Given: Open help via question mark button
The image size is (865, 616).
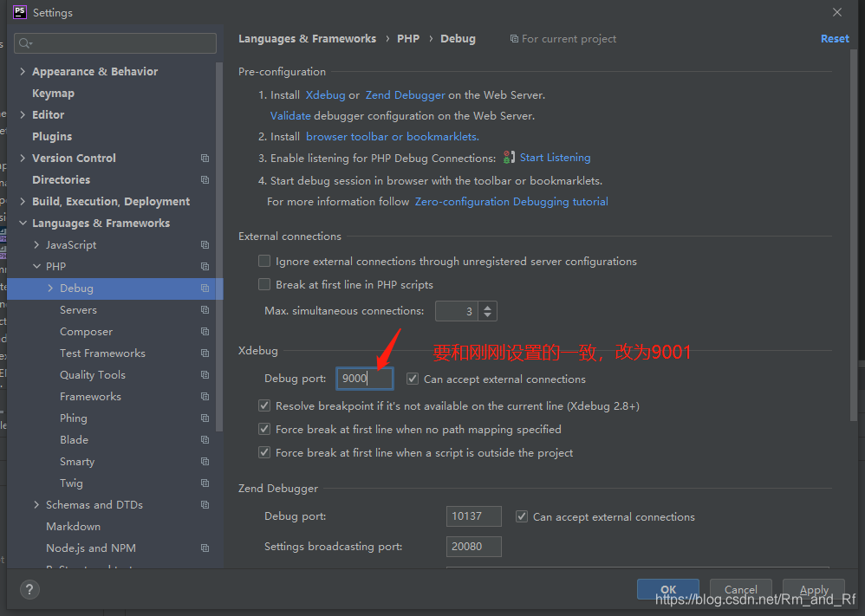Looking at the screenshot, I should [29, 589].
